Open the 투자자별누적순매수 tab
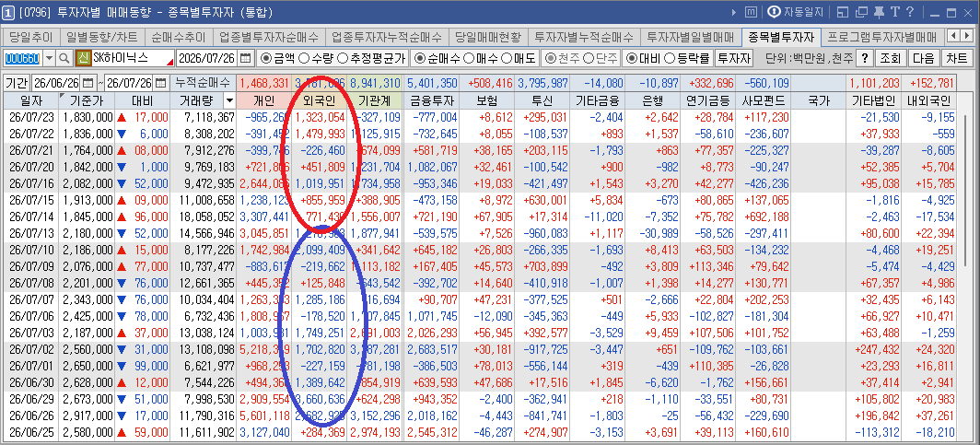The width and height of the screenshot is (980, 445). point(584,36)
